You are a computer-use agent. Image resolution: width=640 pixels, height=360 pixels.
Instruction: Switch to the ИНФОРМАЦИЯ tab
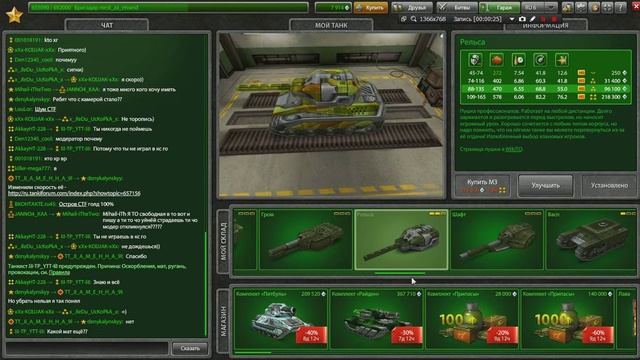545,26
